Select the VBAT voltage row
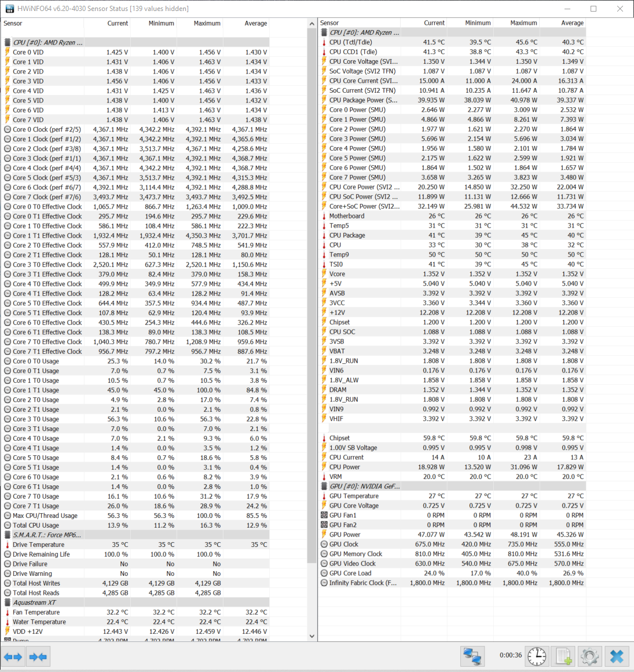The width and height of the screenshot is (634, 672). (452, 352)
